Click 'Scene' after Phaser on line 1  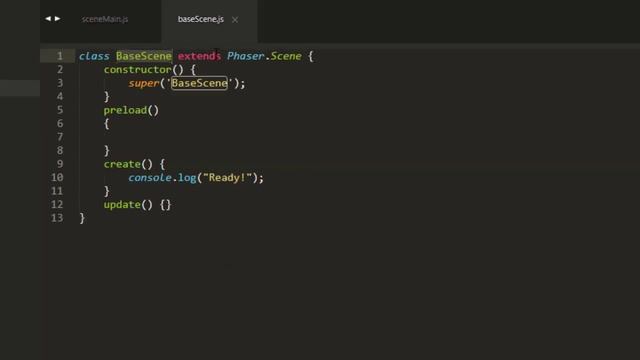click(286, 56)
